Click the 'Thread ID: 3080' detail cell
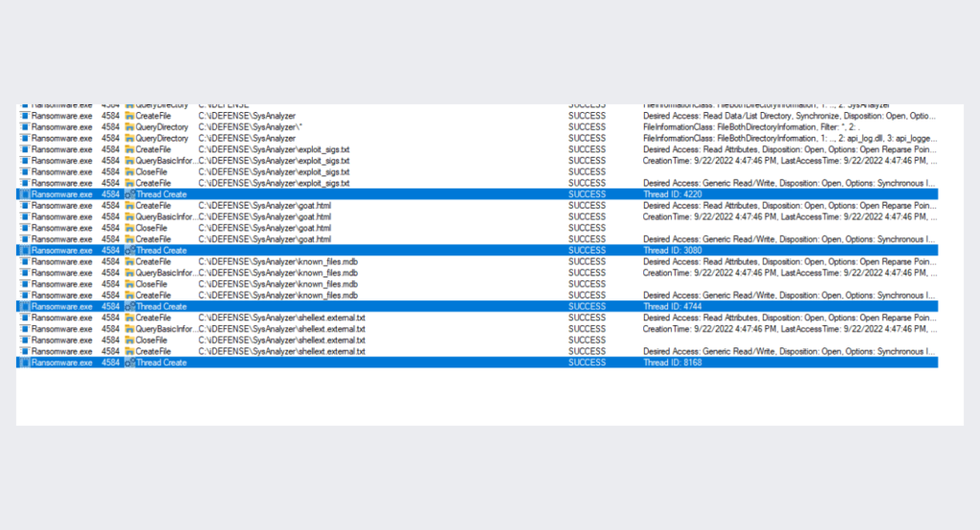This screenshot has width=980, height=530. click(673, 251)
